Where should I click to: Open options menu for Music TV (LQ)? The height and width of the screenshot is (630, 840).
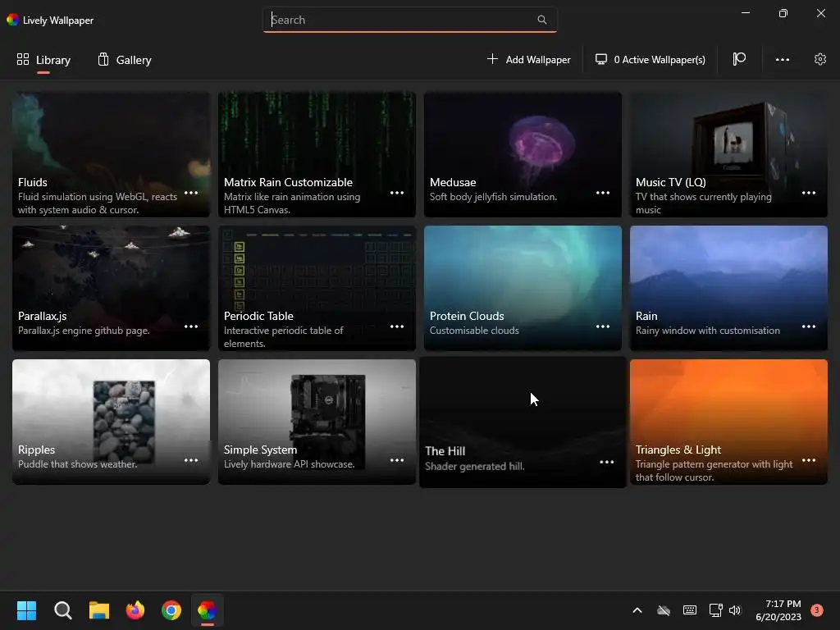click(x=808, y=193)
